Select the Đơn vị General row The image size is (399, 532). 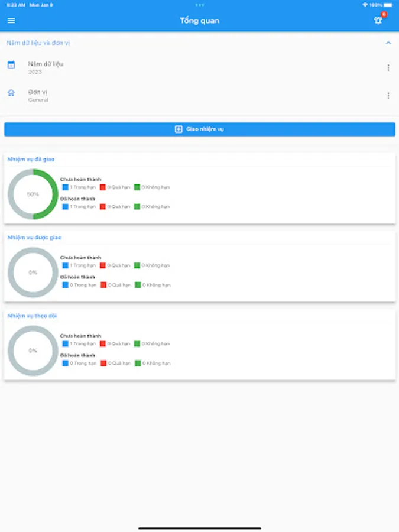tap(200, 96)
